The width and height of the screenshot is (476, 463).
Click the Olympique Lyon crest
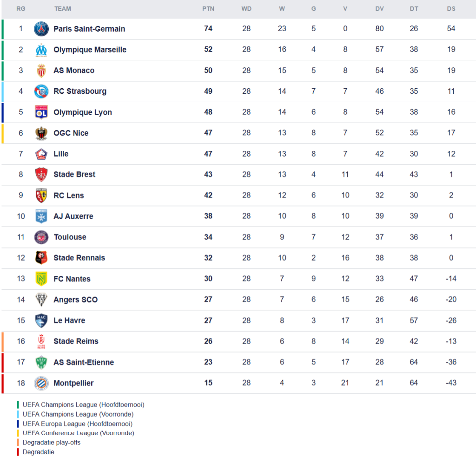click(x=41, y=112)
